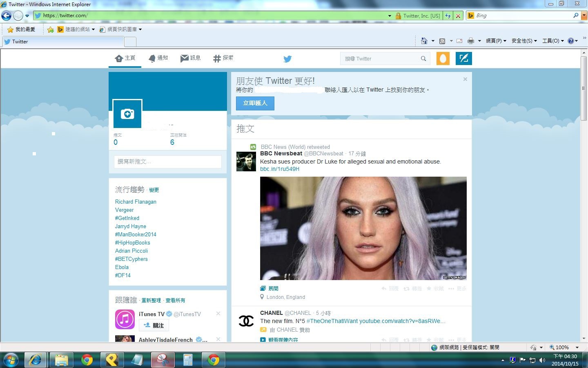
Task: Dismiss the import contacts banner
Action: [465, 79]
